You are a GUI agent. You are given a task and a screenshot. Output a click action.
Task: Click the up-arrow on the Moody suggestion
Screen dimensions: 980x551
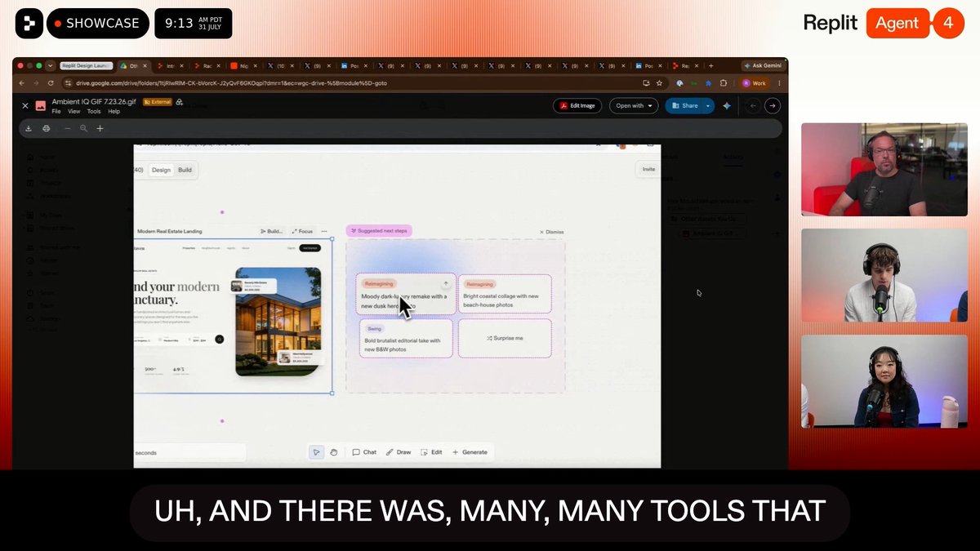446,283
